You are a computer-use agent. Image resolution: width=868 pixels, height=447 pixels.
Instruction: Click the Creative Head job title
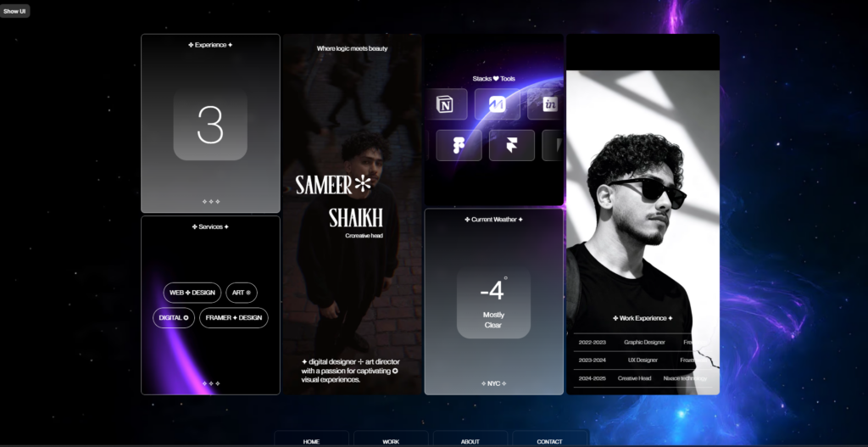tap(634, 378)
